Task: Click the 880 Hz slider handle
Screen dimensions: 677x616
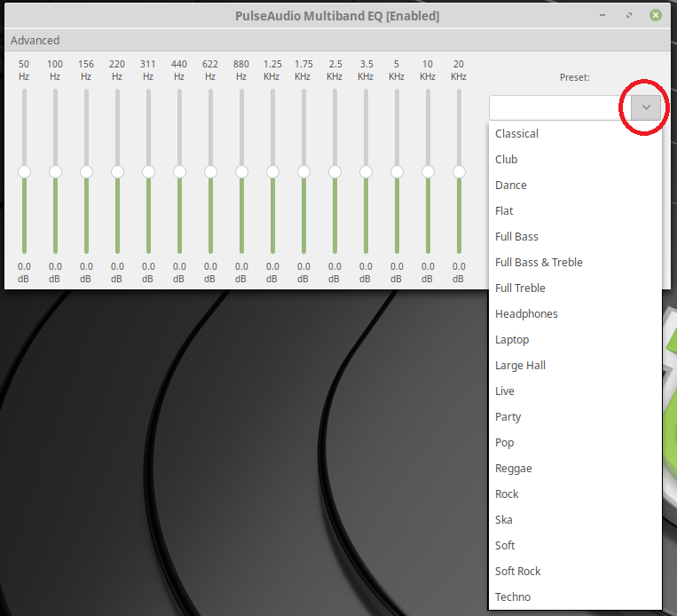Action: coord(241,171)
